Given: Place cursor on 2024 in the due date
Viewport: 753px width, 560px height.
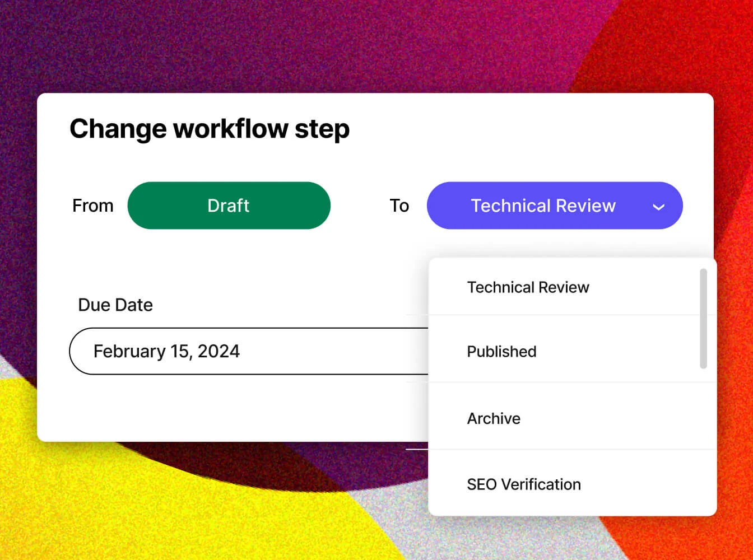Looking at the screenshot, I should point(219,351).
